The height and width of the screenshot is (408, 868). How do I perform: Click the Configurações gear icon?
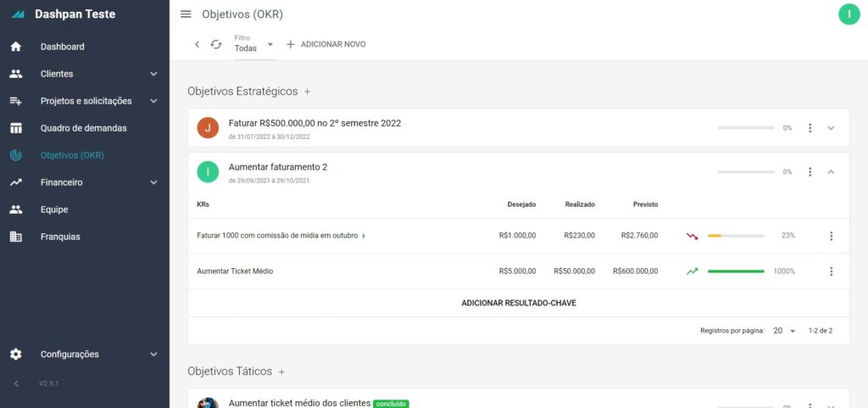coord(16,355)
